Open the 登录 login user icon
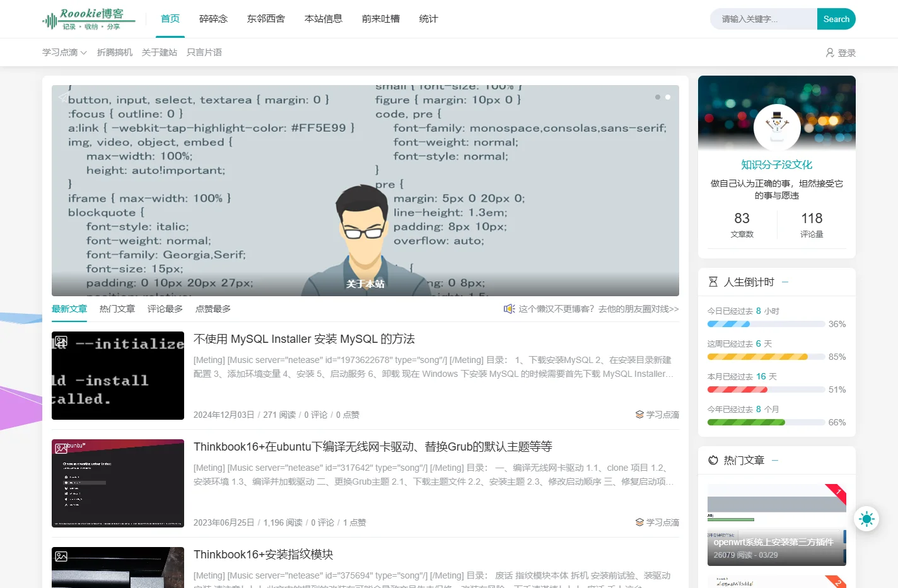 tap(830, 53)
